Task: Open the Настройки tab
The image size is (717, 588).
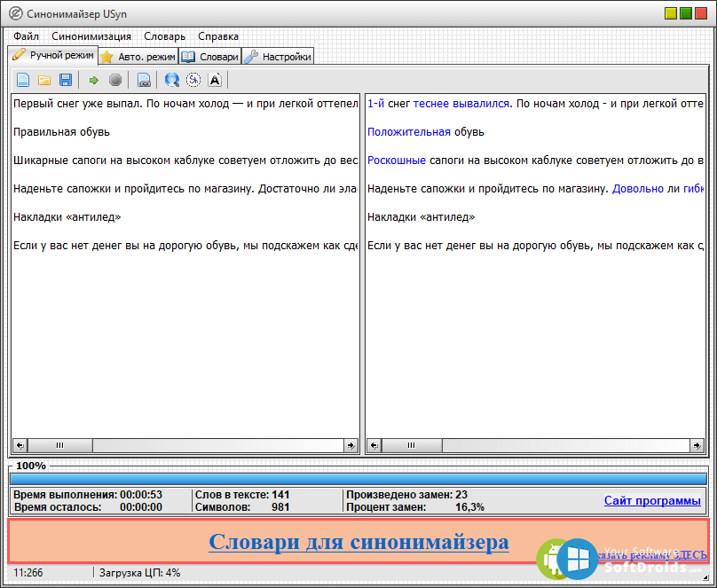Action: (278, 57)
